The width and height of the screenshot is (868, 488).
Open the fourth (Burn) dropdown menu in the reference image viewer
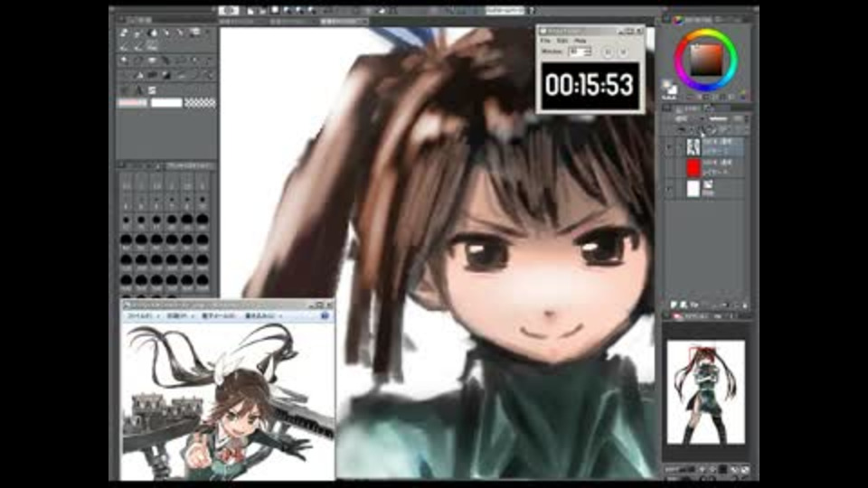point(263,316)
